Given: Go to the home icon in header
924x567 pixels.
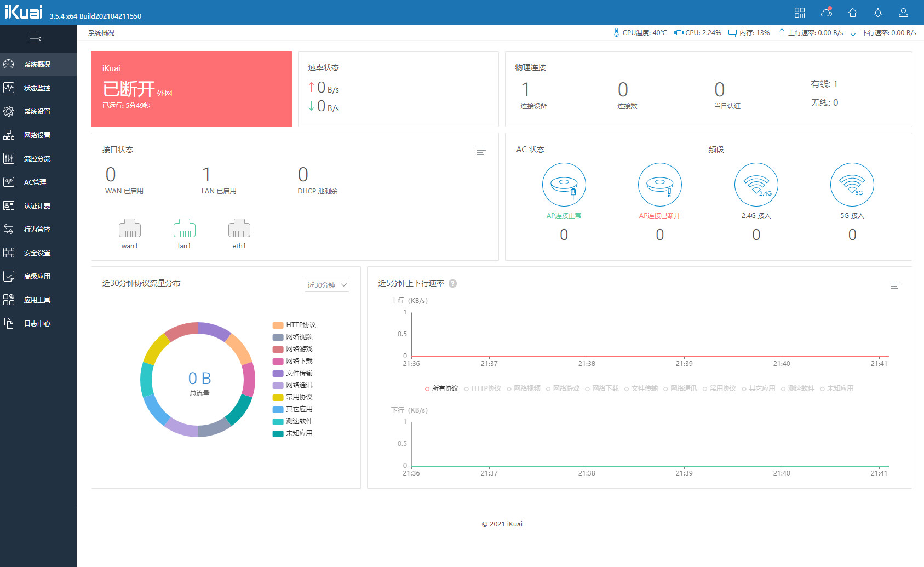Looking at the screenshot, I should (x=853, y=13).
